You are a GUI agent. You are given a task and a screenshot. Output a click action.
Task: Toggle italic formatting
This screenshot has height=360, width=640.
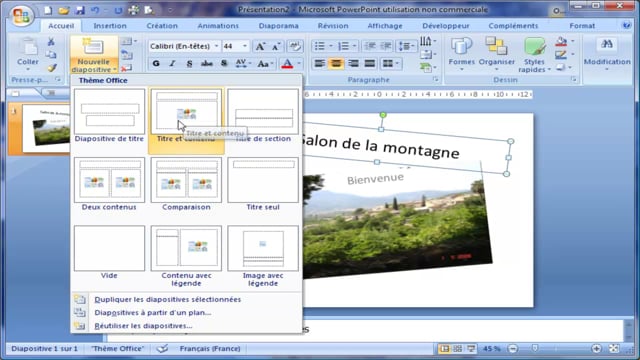[172, 63]
